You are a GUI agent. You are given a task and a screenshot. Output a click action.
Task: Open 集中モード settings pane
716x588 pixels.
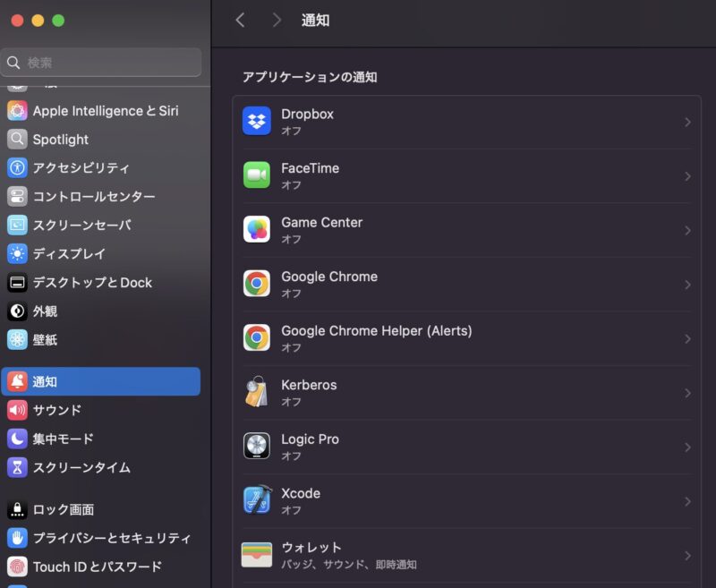pos(101,439)
